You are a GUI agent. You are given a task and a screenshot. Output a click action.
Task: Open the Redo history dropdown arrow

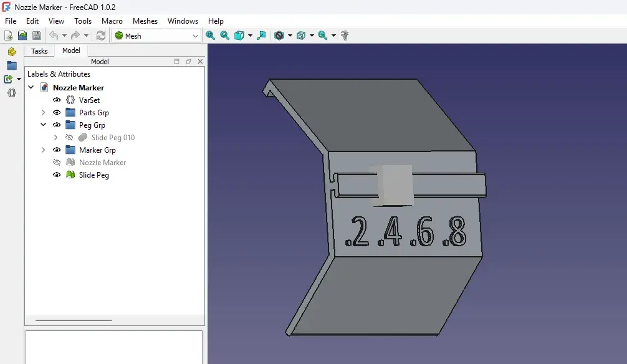pyautogui.click(x=86, y=36)
